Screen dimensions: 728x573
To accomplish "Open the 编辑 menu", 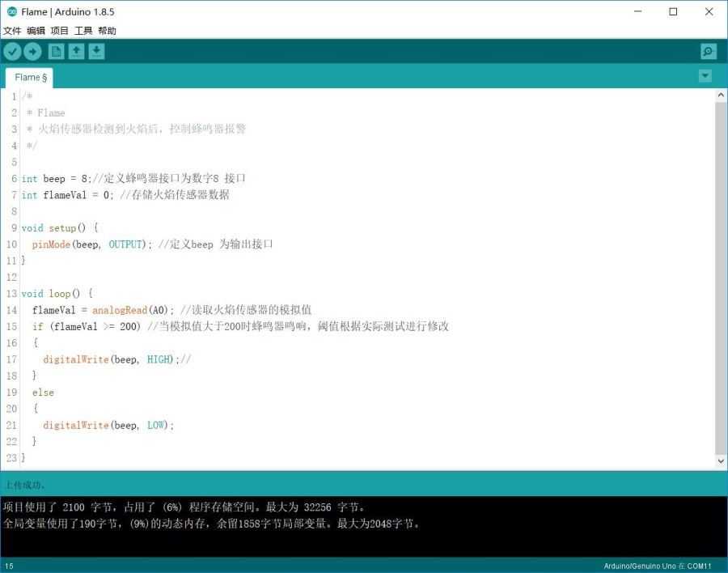I will pyautogui.click(x=36, y=31).
